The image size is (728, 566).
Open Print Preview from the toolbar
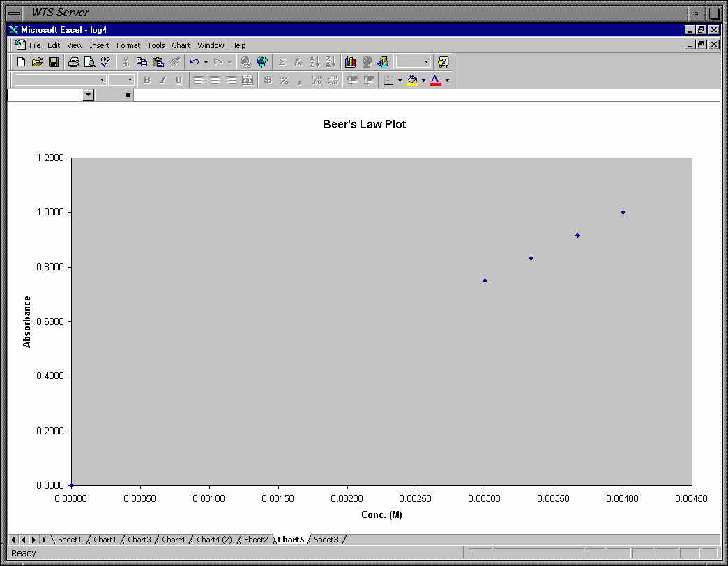[89, 62]
